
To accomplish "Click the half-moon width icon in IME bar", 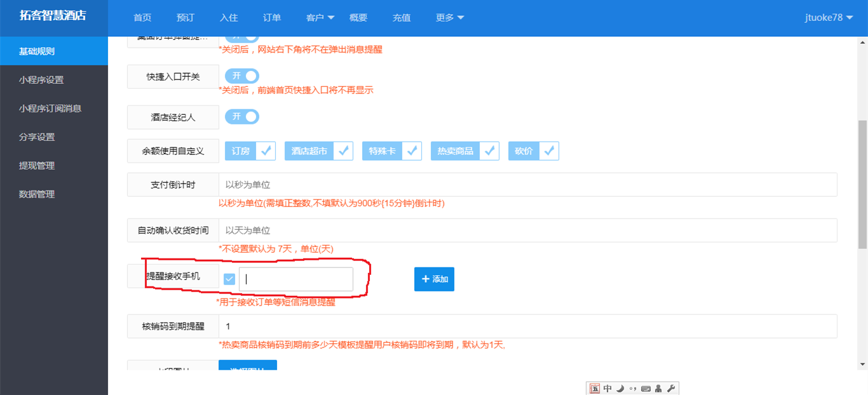I will tap(620, 389).
